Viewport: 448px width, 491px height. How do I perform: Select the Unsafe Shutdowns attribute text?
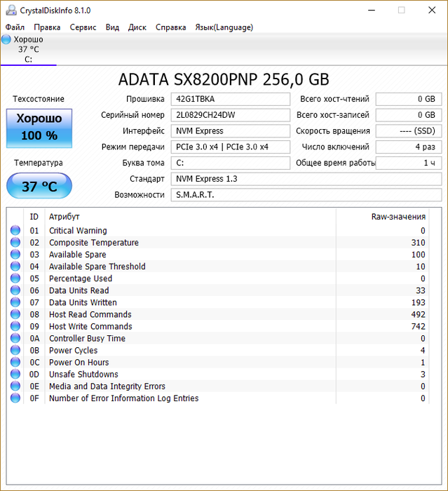[x=83, y=374]
